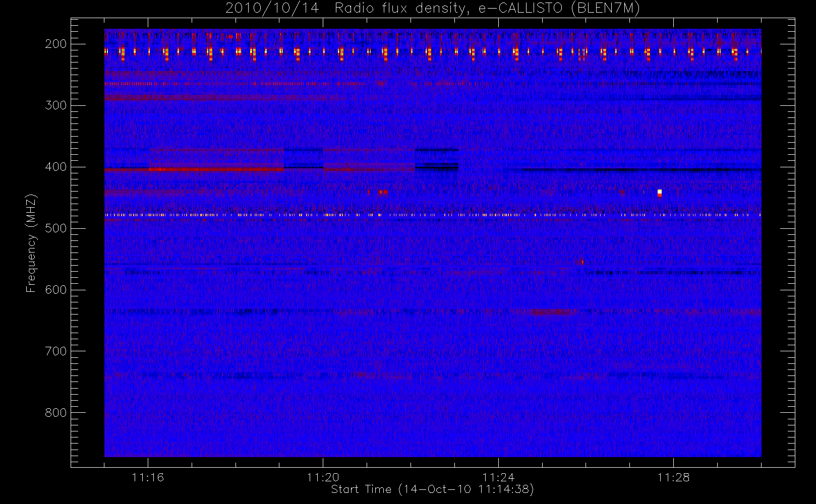Click the 11:20 time tick label
816x504 pixels.
click(x=323, y=477)
